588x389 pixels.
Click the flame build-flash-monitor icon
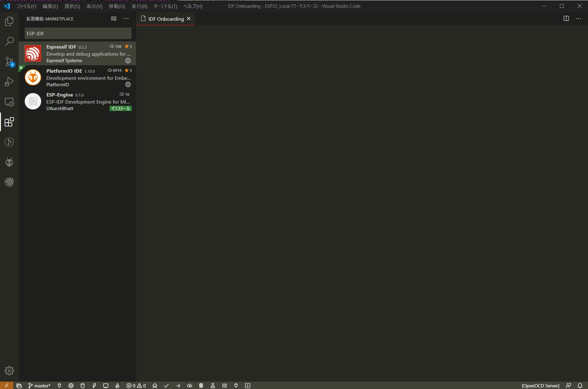[x=117, y=386]
